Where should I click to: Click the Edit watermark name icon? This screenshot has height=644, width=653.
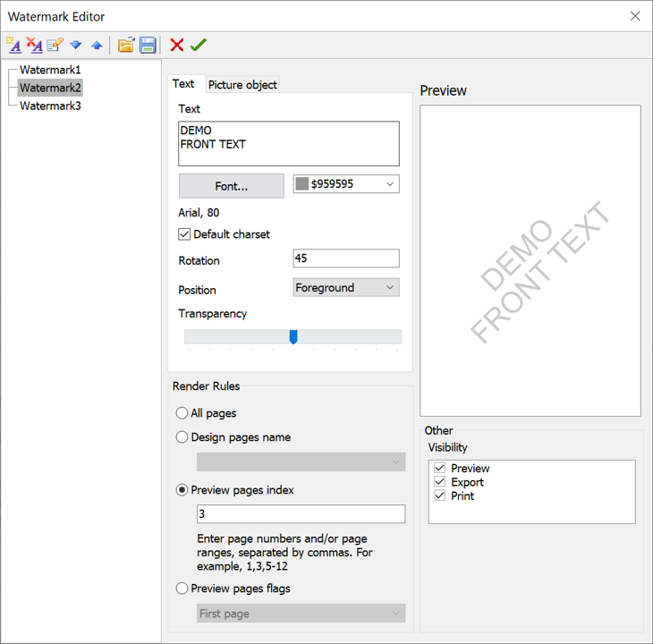tap(55, 45)
